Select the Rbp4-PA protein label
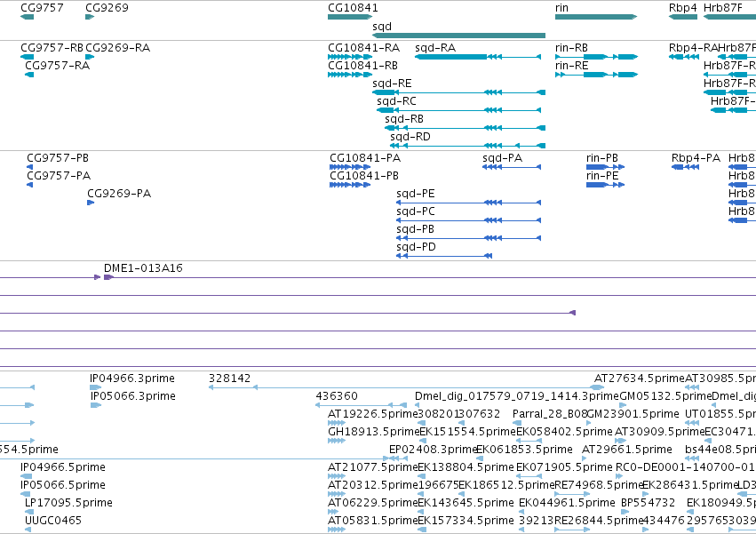The height and width of the screenshot is (534, 756). point(696,158)
